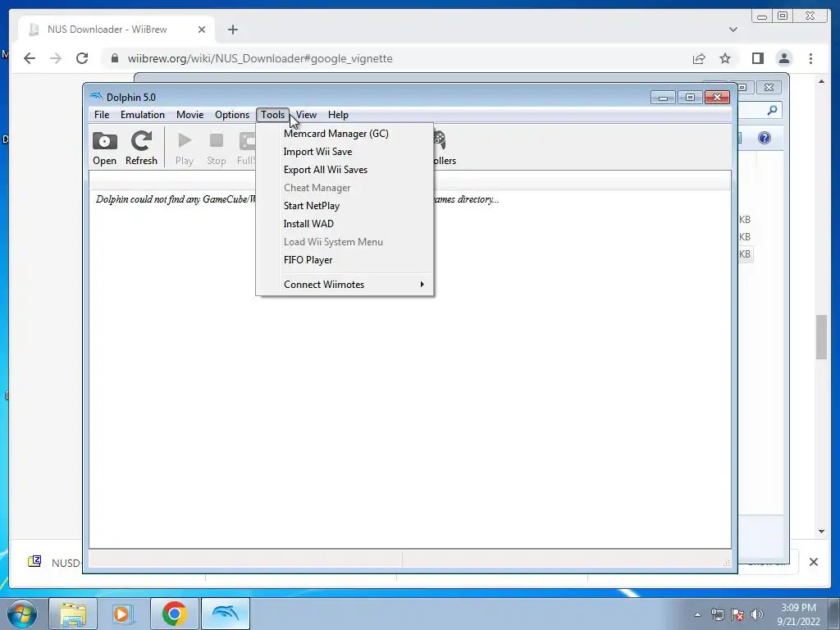Open the View menu
Viewport: 840px width, 630px height.
(x=307, y=115)
